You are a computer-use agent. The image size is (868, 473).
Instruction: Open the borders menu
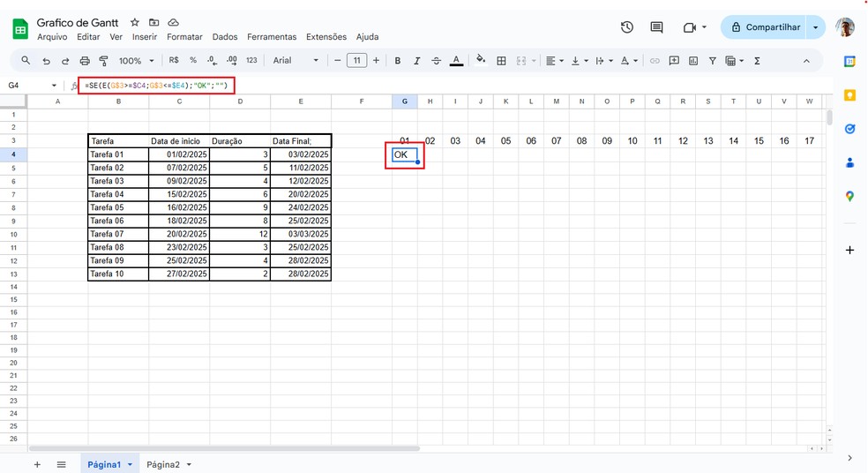point(502,61)
